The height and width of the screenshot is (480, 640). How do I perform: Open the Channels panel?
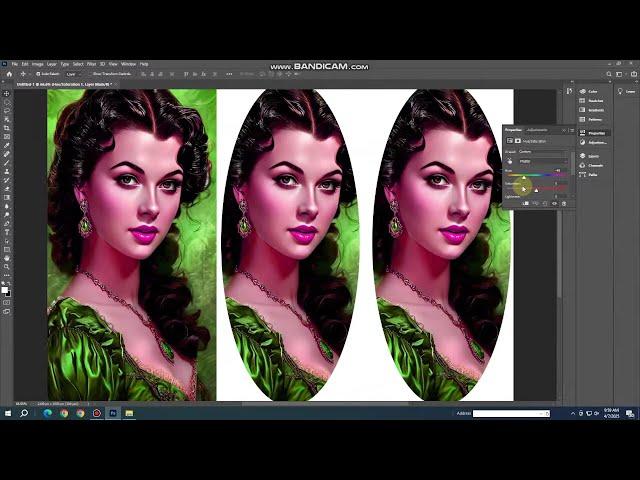point(591,165)
